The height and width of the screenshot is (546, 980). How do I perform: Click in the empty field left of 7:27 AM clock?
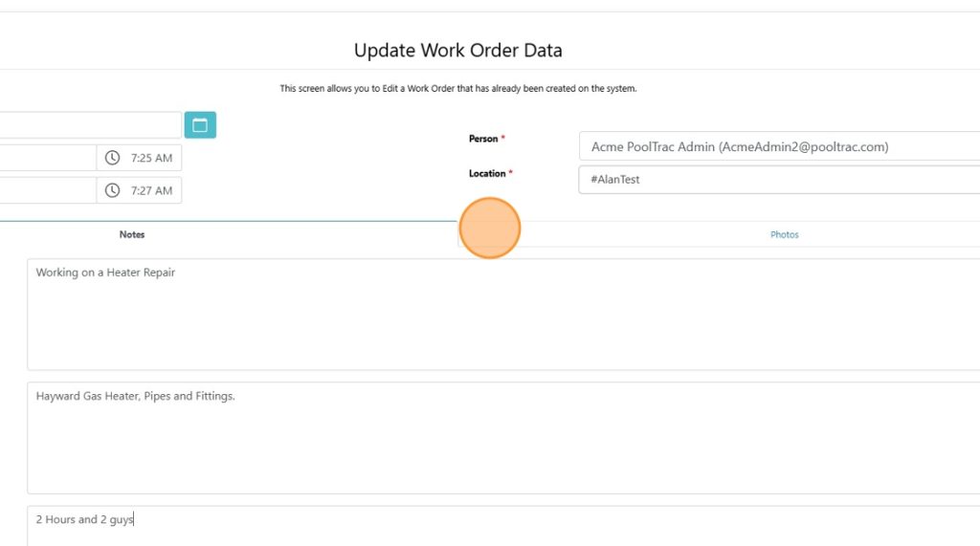[x=46, y=190]
